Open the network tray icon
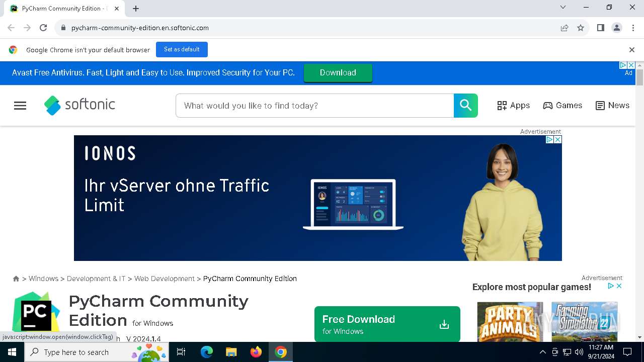 (x=567, y=352)
